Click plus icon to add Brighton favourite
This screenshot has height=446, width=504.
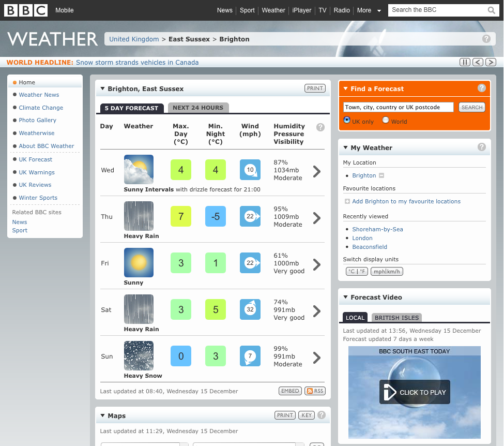pos(347,201)
